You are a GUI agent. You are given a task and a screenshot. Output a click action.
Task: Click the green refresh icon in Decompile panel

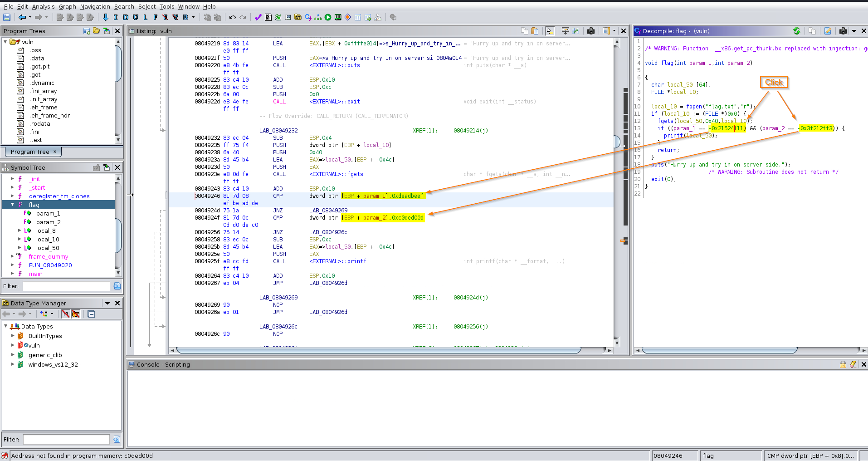(797, 31)
